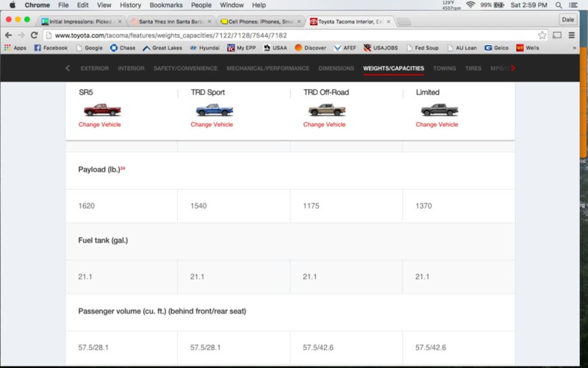Reload the page
The width and height of the screenshot is (588, 368).
34,35
